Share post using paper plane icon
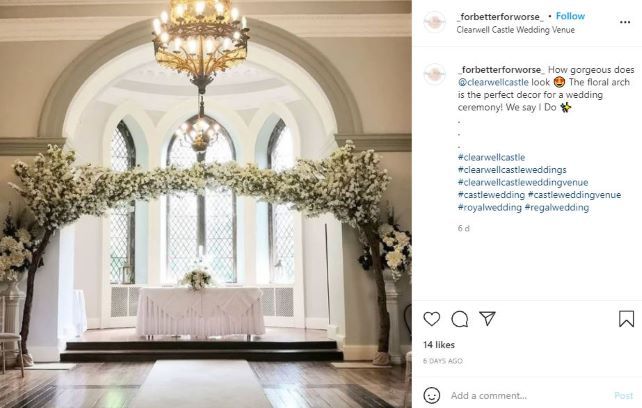The image size is (642, 408). (487, 318)
